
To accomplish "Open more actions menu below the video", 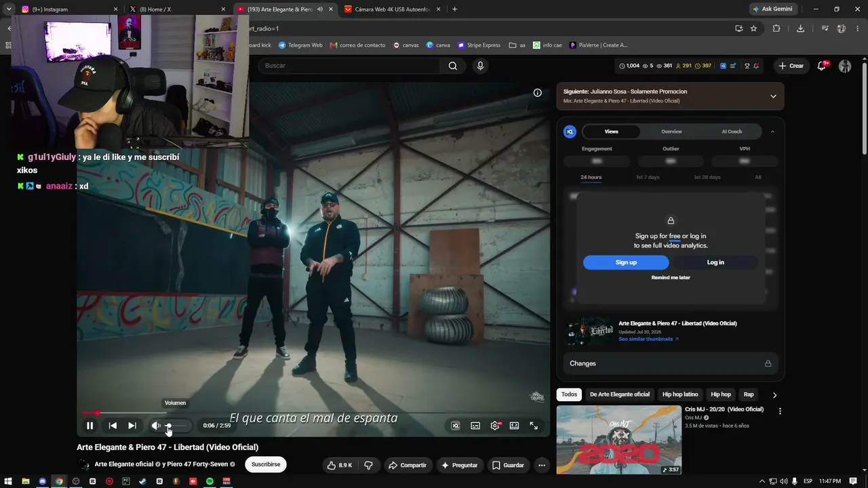I will 542,465.
